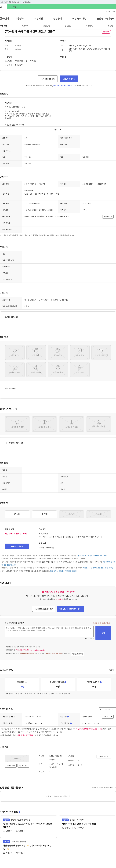
Task: Click the 서류 screening method box
Action: (17, 514)
